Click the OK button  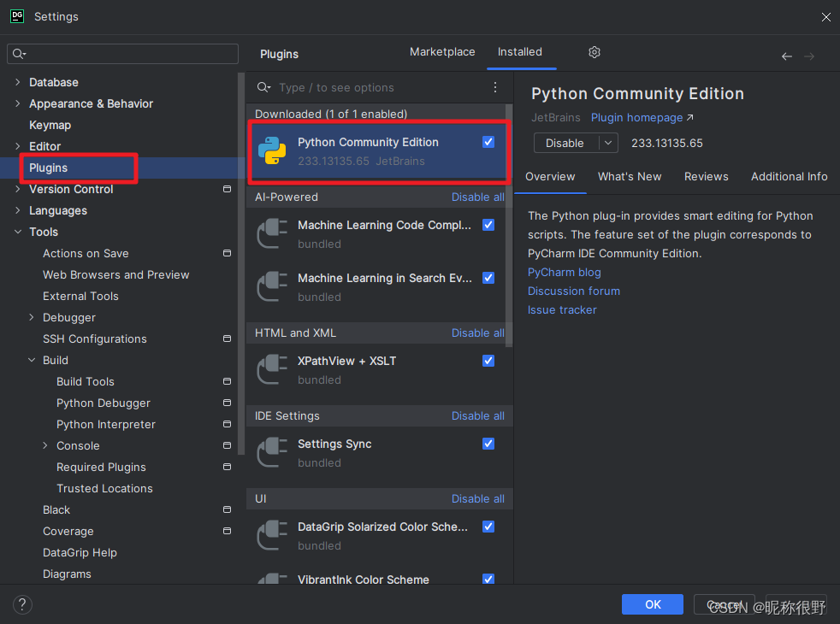(x=653, y=604)
